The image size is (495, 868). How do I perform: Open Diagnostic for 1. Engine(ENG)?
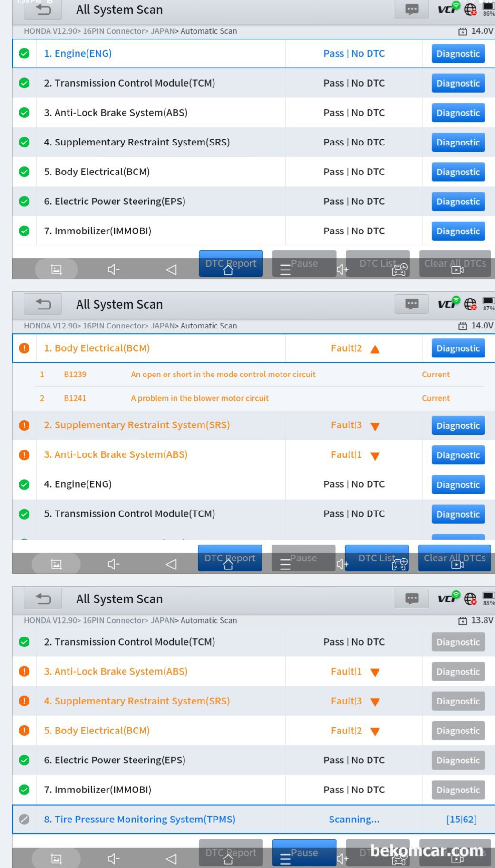pyautogui.click(x=458, y=53)
